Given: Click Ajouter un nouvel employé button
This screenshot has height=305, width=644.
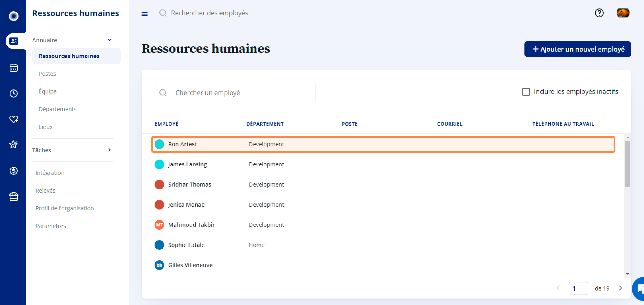Looking at the screenshot, I should [x=578, y=49].
